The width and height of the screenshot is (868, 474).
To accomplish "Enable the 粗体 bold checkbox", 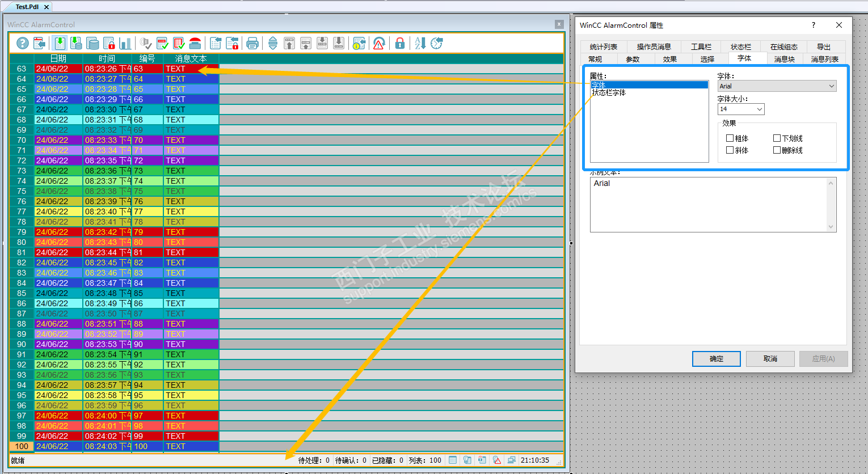I will pyautogui.click(x=730, y=138).
